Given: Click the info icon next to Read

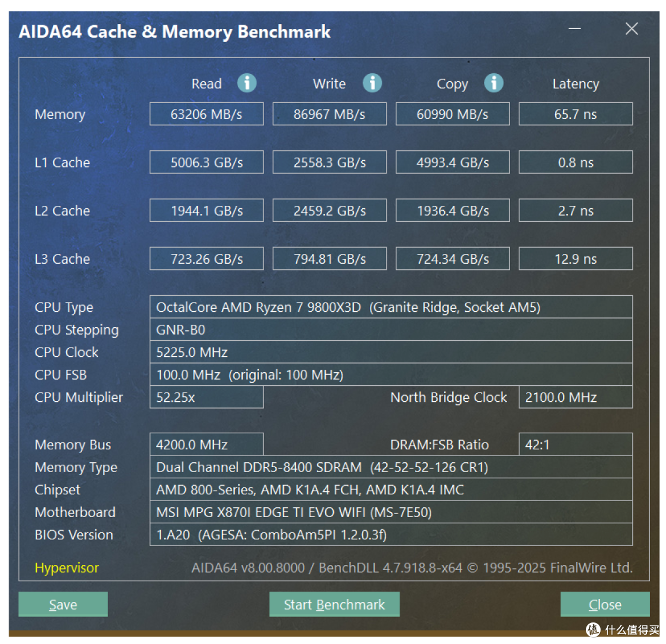Looking at the screenshot, I should [247, 83].
